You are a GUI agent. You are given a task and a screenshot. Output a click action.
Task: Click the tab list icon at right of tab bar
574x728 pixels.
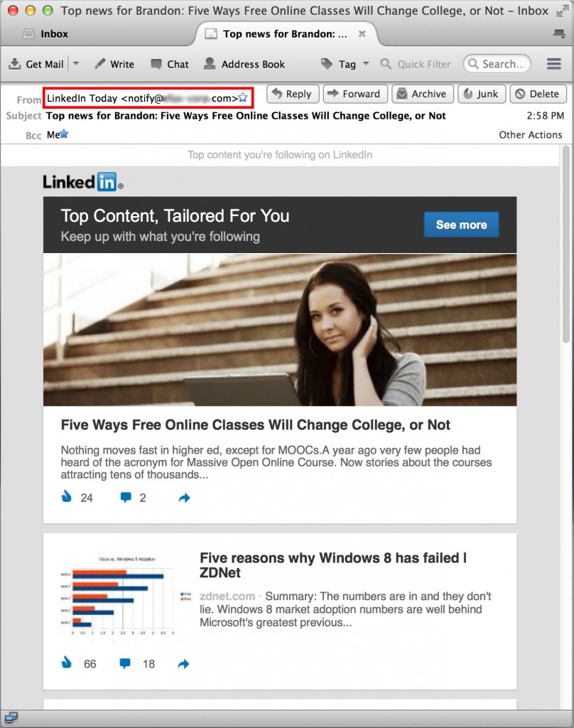click(560, 33)
